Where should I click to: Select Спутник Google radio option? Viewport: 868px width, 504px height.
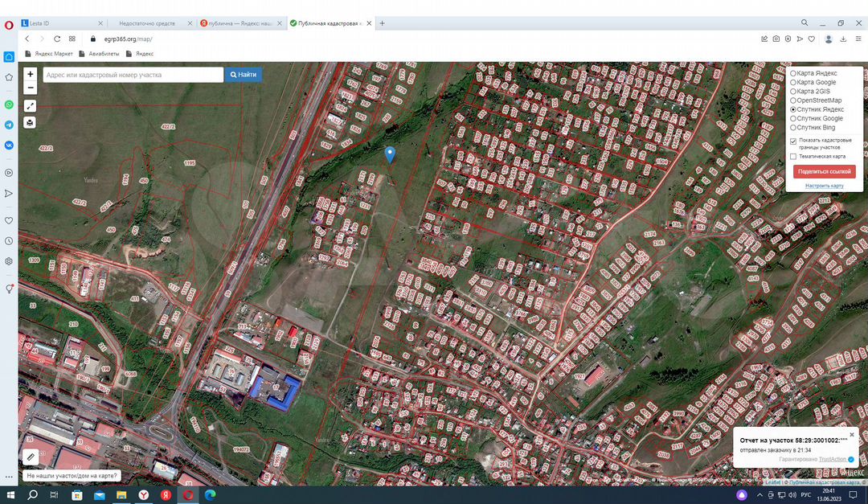click(793, 118)
